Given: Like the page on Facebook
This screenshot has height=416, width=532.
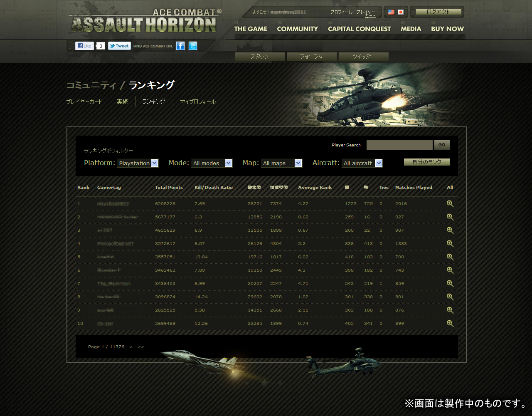Looking at the screenshot, I should (84, 46).
